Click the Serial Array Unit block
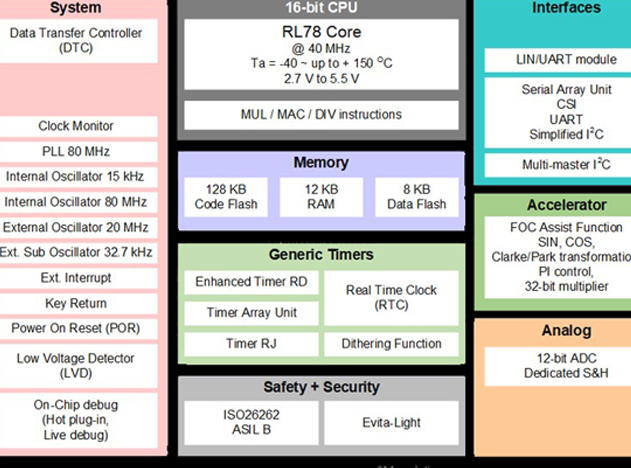 pyautogui.click(x=558, y=112)
